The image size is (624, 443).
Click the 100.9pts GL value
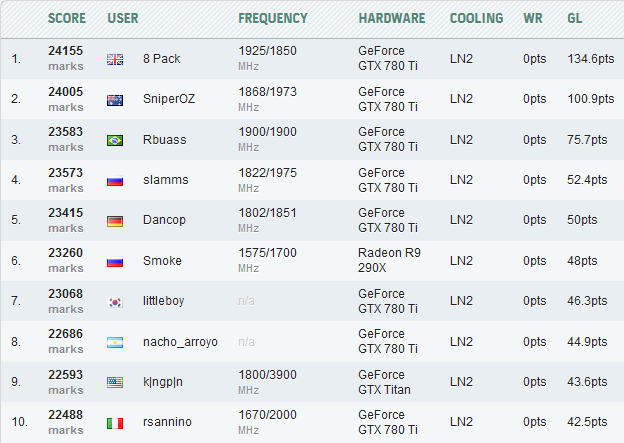[x=591, y=99]
